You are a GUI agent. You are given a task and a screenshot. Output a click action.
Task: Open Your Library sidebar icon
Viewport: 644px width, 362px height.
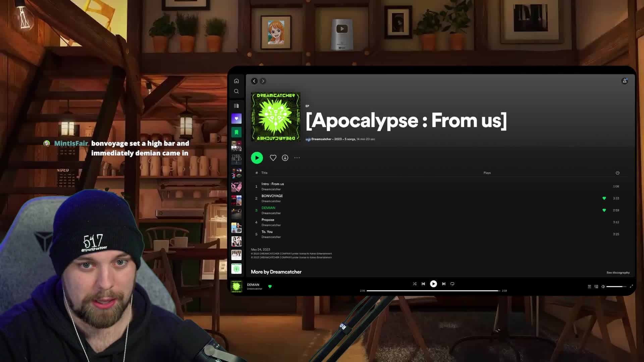236,106
